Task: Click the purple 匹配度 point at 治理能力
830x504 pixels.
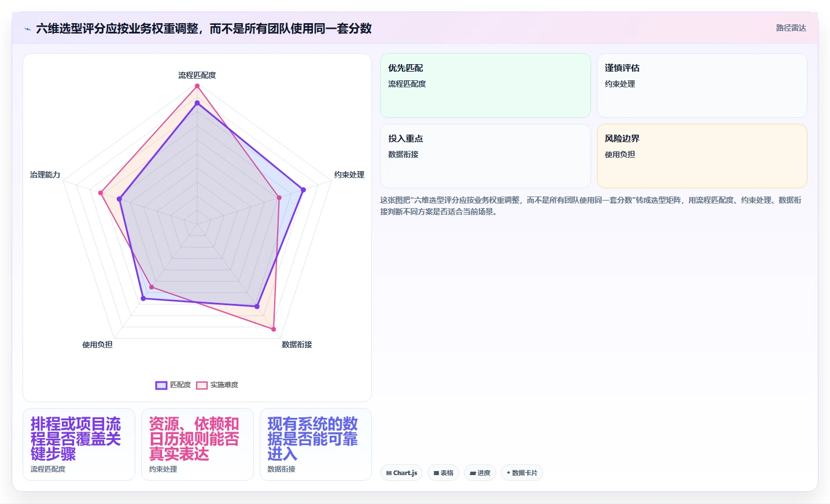Action: 120,199
